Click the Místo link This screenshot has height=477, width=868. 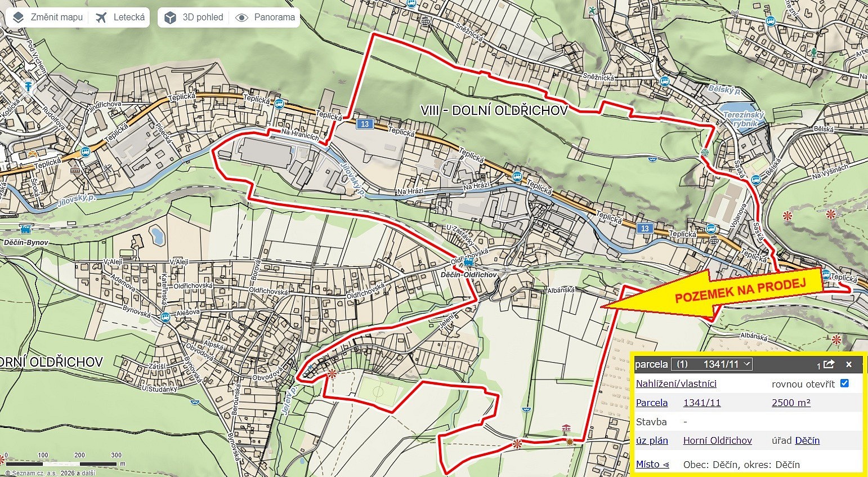coord(652,465)
